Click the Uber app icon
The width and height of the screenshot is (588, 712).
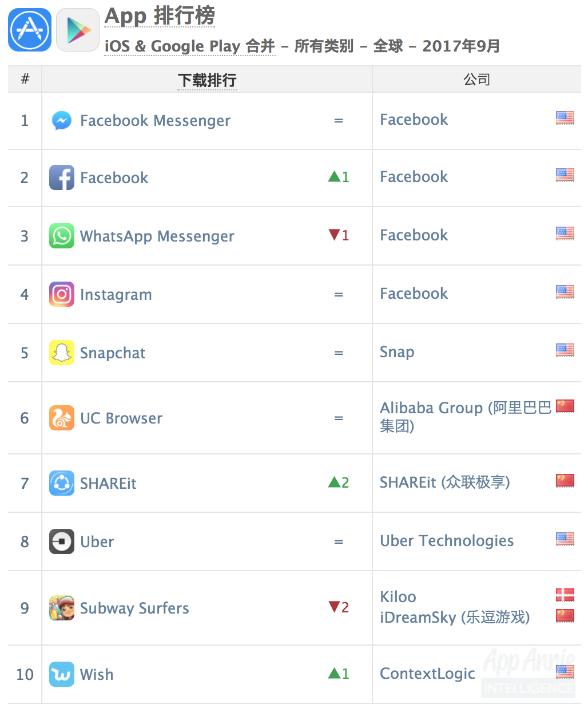tap(62, 541)
